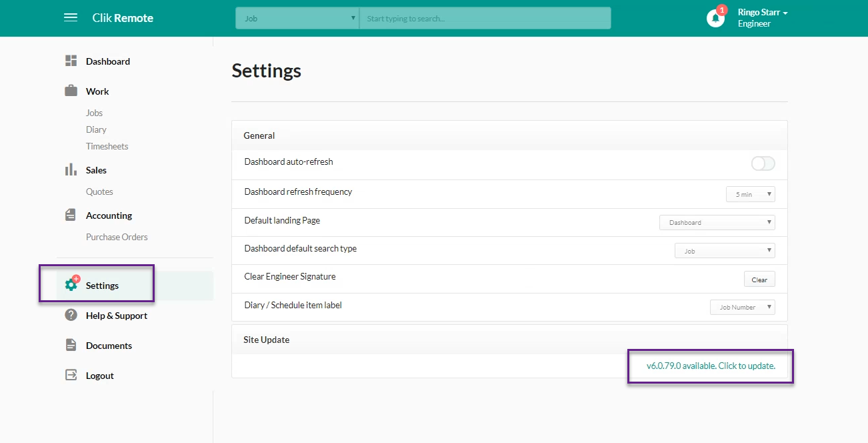Image resolution: width=868 pixels, height=443 pixels.
Task: Click the v6.0.79.0 update link
Action: [711, 366]
